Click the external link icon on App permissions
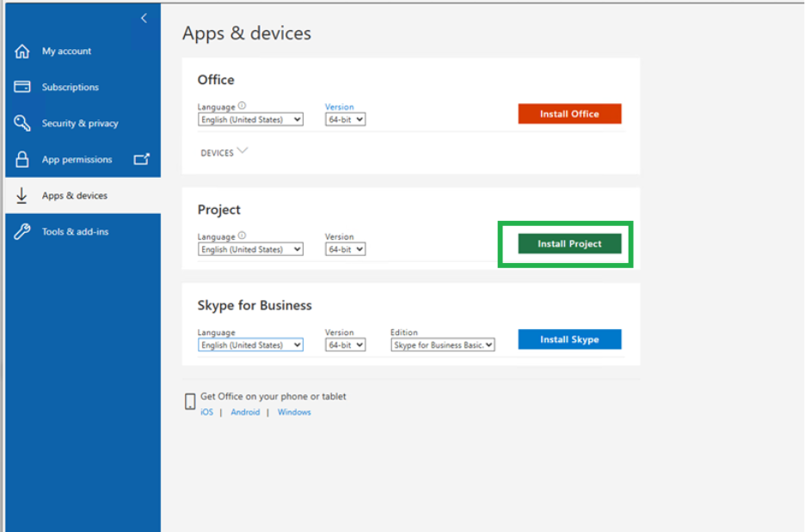805x532 pixels. (142, 159)
